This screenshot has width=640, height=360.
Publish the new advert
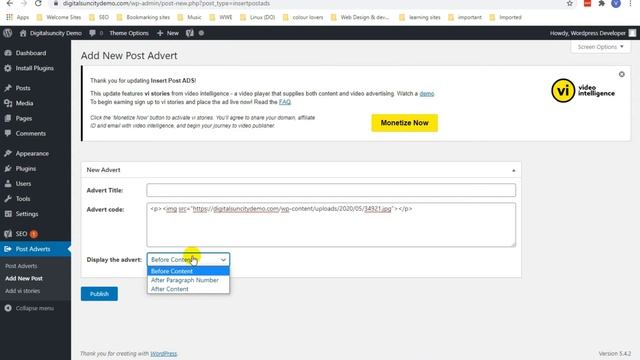click(99, 294)
